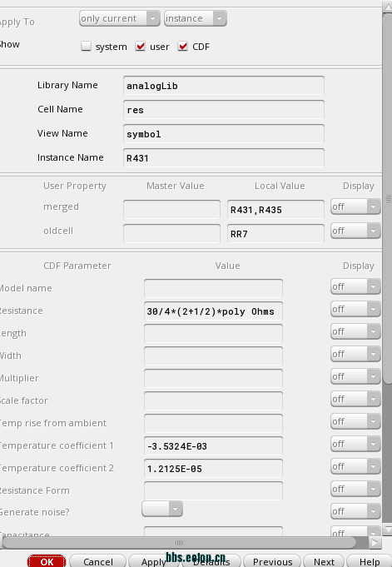Viewport: 392px width, 567px height.
Task: Open the Display dropdown for merged property
Action: (x=355, y=207)
